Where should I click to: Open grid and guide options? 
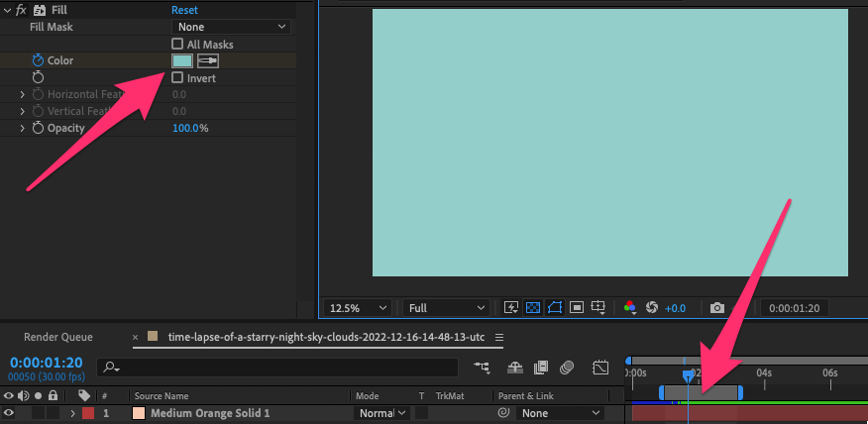tap(597, 308)
